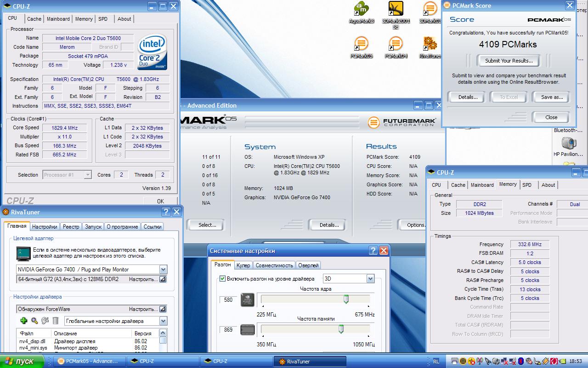Viewport: 588px width, 368px height.
Task: Open the RivaTuner desktop shortcut
Action: (430, 47)
